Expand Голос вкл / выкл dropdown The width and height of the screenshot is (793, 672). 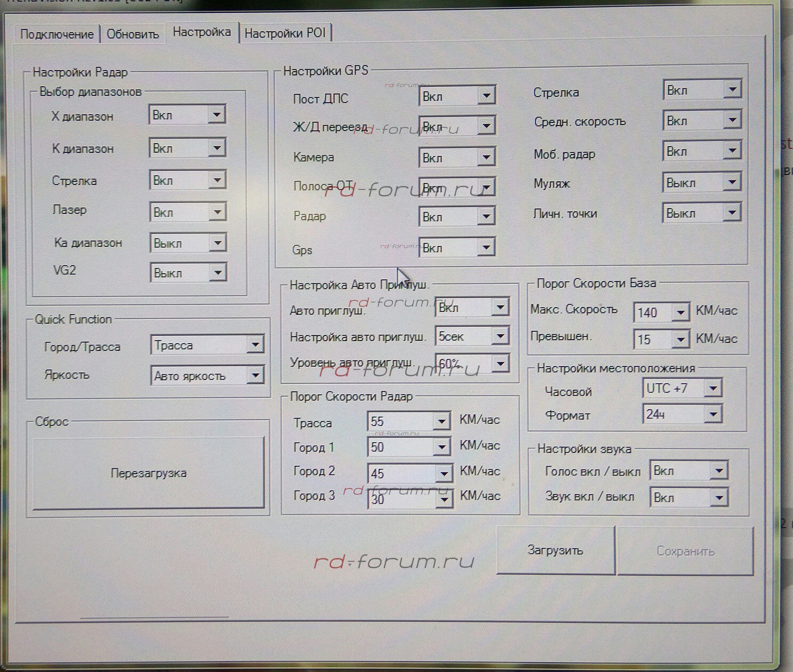719,471
